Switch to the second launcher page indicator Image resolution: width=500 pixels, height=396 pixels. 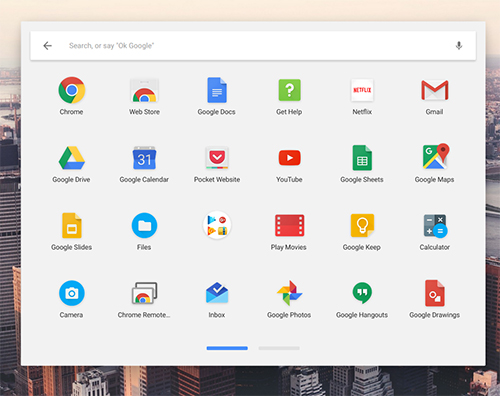(x=279, y=348)
